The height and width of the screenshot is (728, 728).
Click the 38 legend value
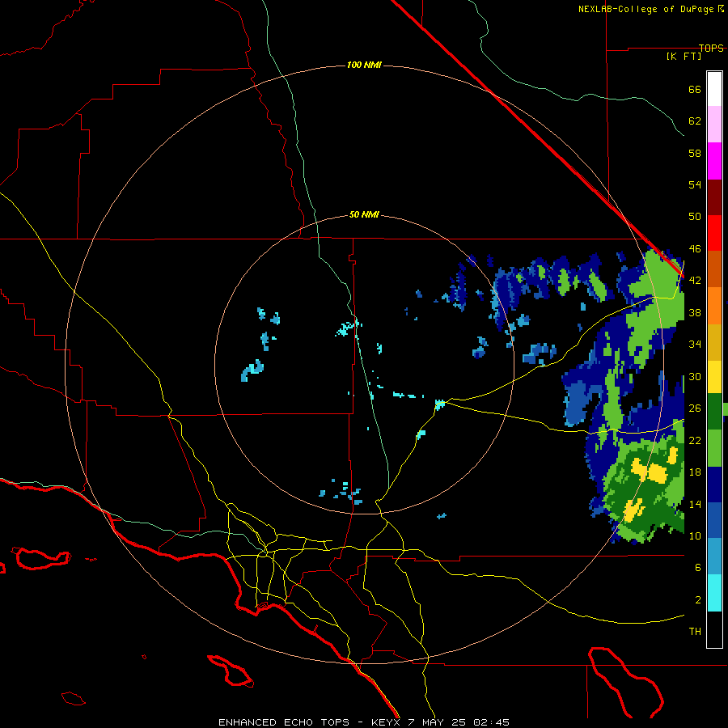pos(695,313)
